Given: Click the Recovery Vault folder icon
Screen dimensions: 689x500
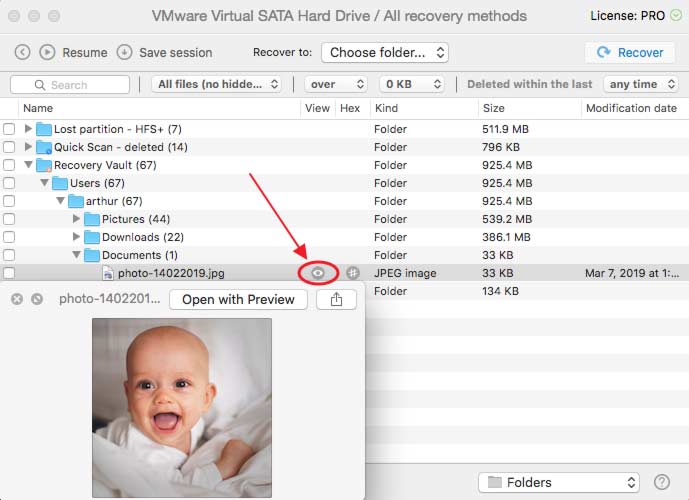Looking at the screenshot, I should (44, 165).
